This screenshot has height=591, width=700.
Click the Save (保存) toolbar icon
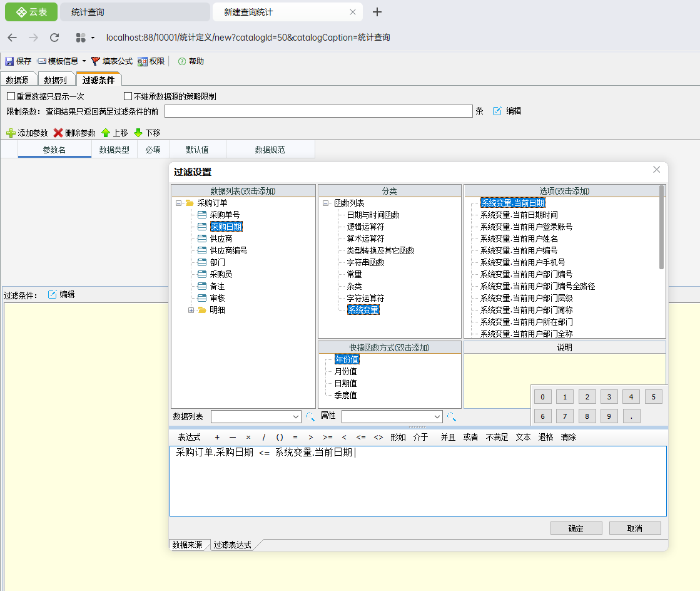coord(9,61)
